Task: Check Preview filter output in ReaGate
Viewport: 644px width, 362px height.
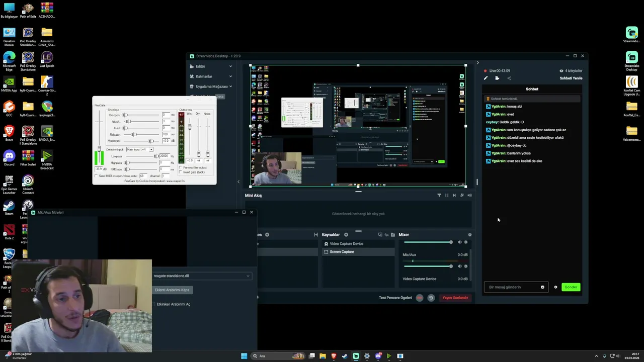Action: click(181, 167)
